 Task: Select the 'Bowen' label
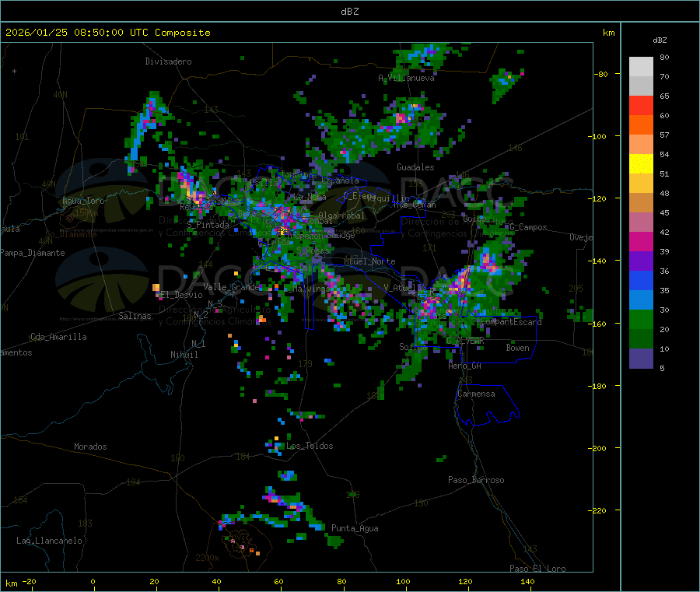[518, 348]
